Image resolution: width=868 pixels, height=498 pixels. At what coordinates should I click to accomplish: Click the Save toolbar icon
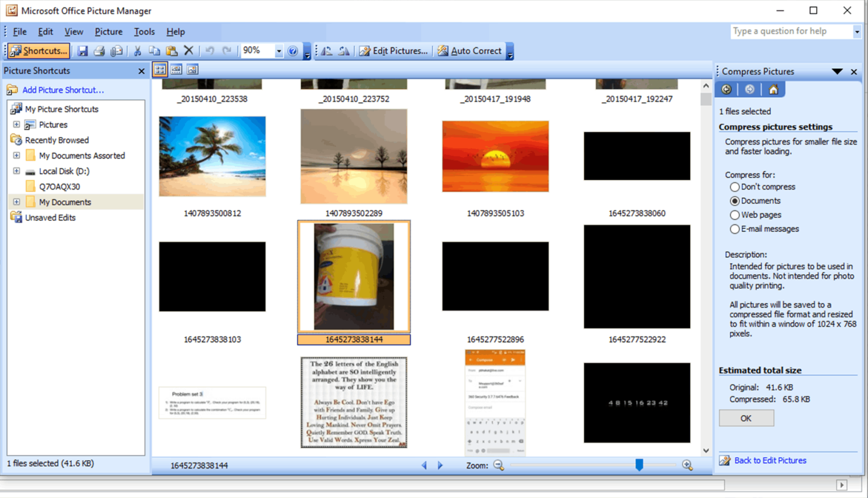pos(83,51)
